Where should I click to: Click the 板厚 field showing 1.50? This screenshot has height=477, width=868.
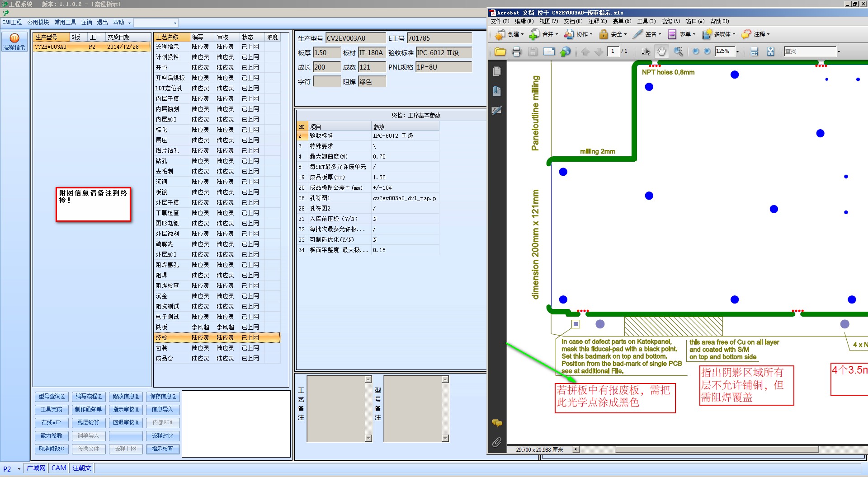coord(326,53)
